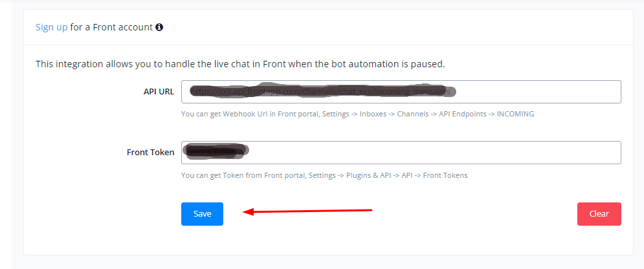Click the integration description sentence

tap(239, 64)
